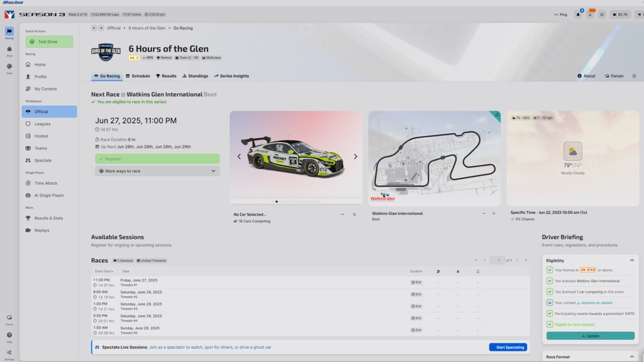The width and height of the screenshot is (644, 362).
Task: Click the 'licensed 1 car competing' checkmark
Action: [550, 292]
